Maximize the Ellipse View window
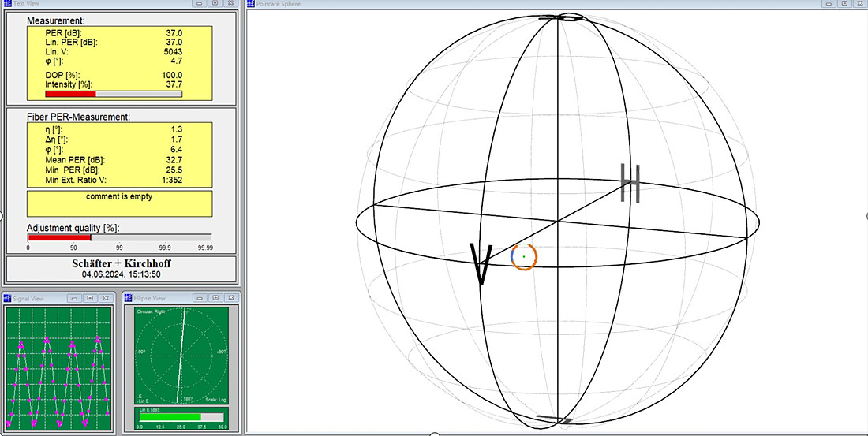The image size is (868, 436). pyautogui.click(x=216, y=298)
